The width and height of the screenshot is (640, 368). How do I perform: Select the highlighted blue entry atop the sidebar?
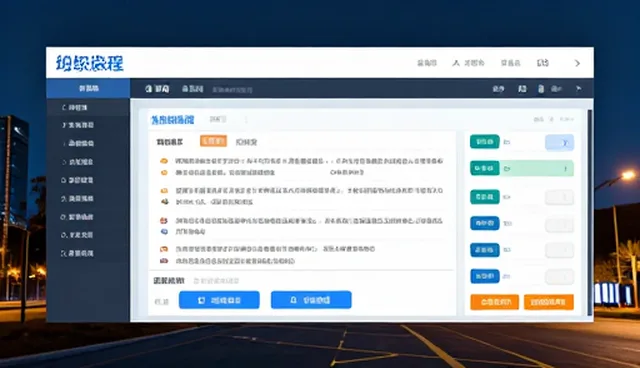pos(88,89)
